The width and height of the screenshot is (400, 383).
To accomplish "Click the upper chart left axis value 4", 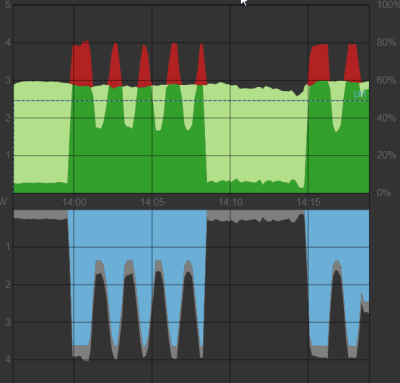I will [8, 42].
